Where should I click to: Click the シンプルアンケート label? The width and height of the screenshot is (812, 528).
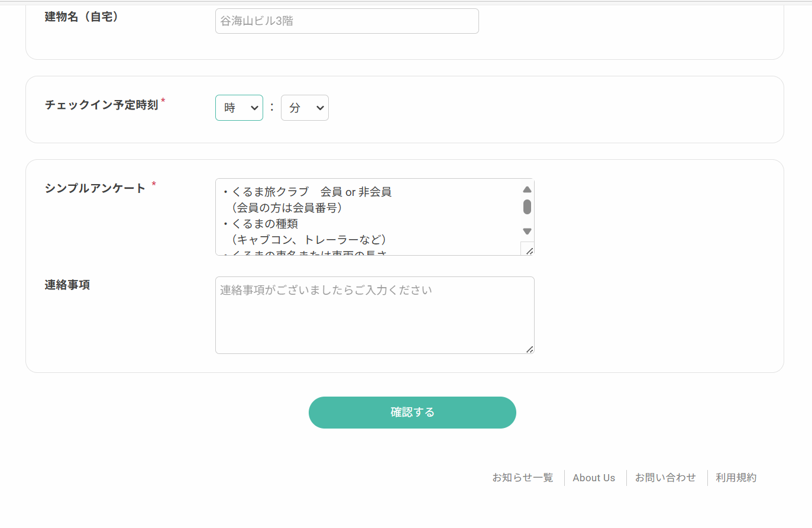point(95,188)
